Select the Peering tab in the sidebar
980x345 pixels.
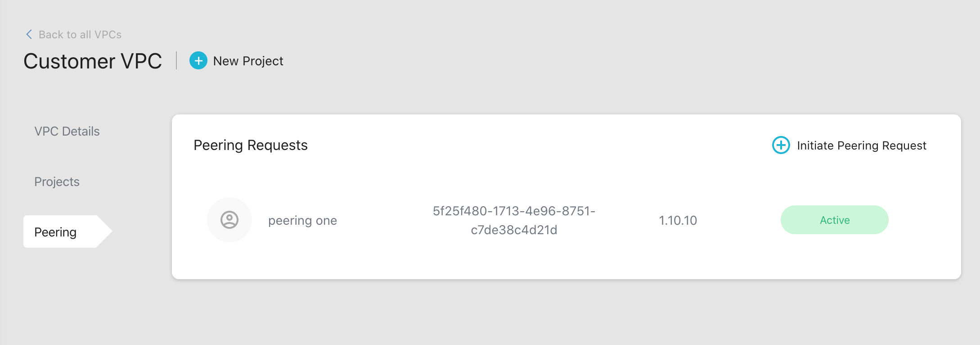click(x=55, y=232)
